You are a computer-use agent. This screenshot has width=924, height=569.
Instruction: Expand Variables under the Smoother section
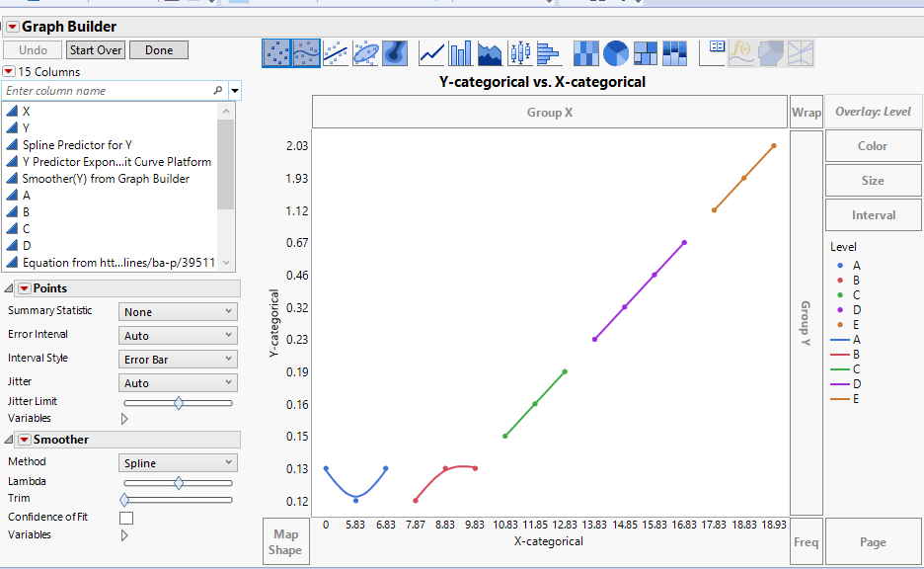124,535
